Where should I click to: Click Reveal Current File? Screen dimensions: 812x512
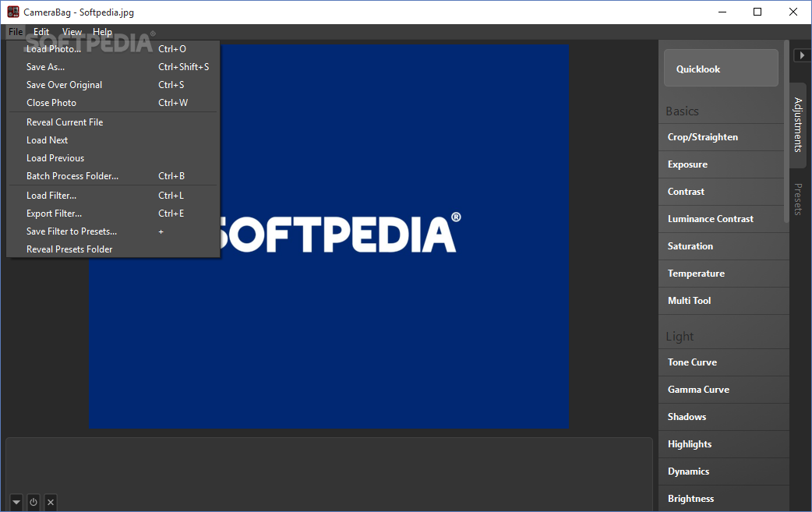click(x=113, y=122)
